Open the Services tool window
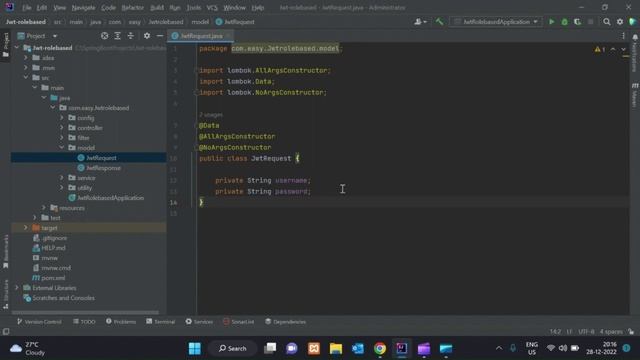Image resolution: width=640 pixels, height=360 pixels. point(199,322)
